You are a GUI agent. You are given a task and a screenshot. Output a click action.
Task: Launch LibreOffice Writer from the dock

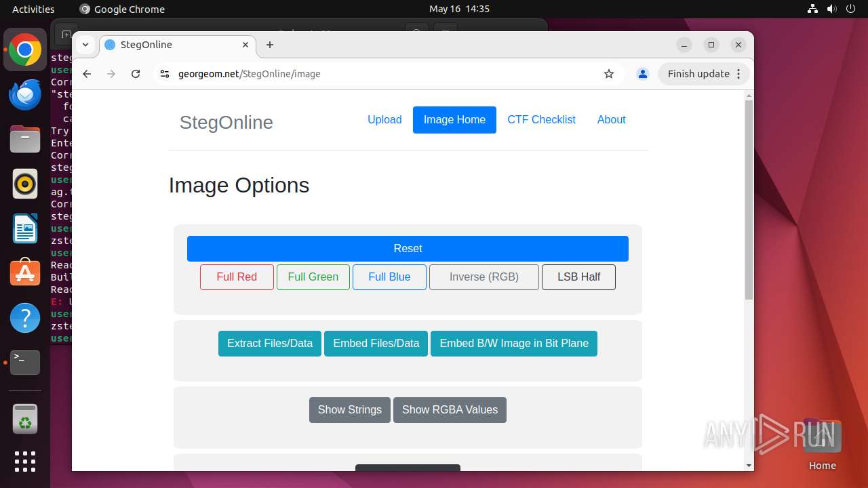25,228
